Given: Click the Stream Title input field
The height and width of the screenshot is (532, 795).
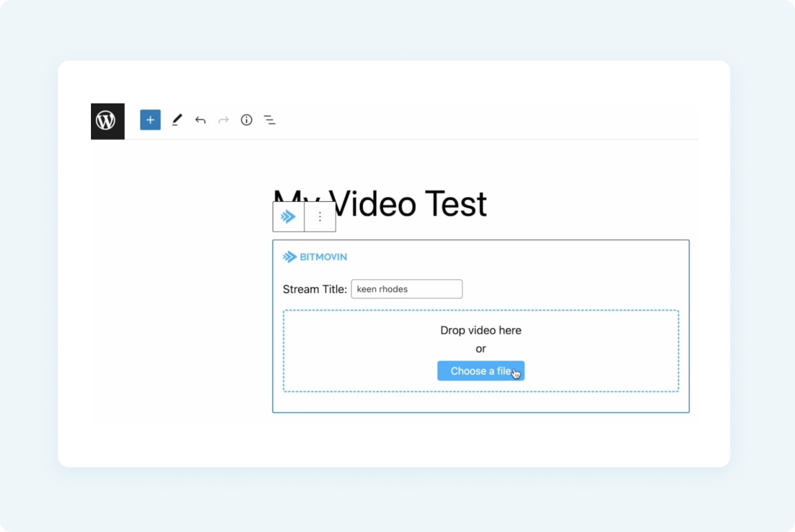Looking at the screenshot, I should point(406,289).
